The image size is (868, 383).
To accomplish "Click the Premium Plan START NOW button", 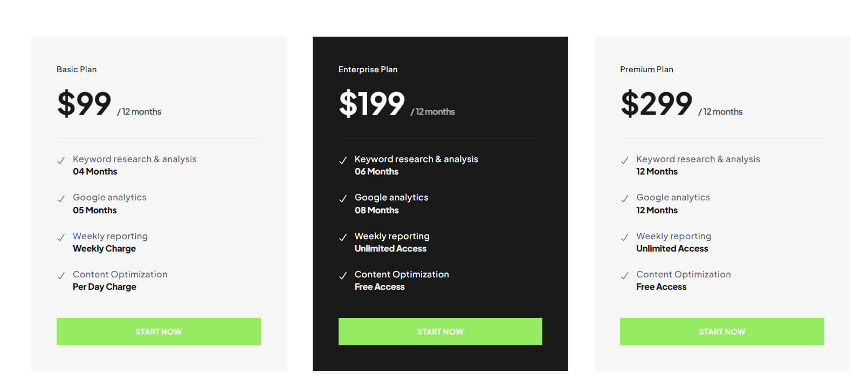I will coord(722,331).
